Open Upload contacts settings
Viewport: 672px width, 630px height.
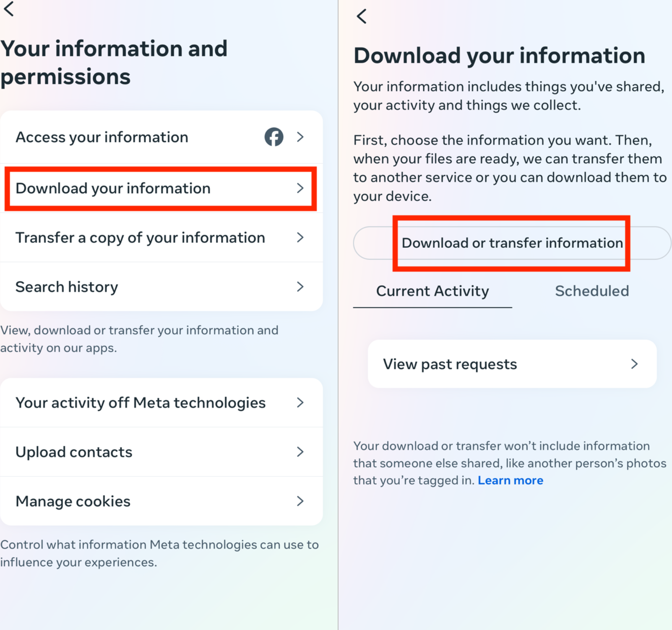(74, 452)
